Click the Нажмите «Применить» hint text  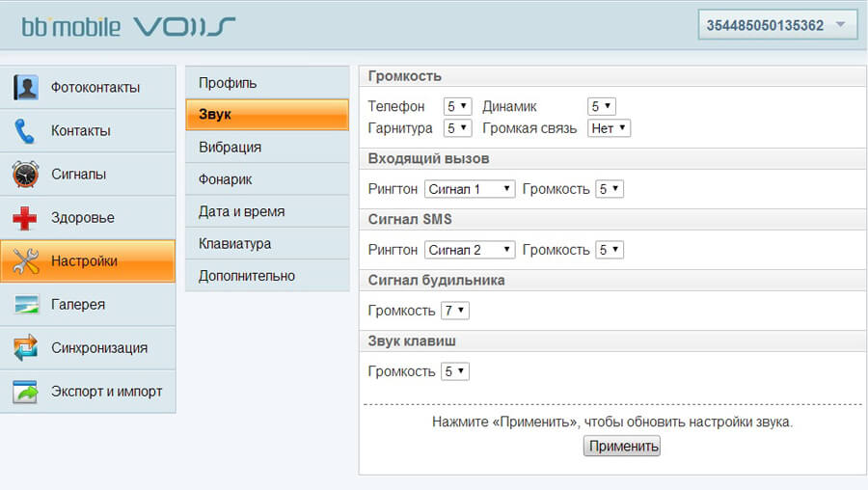(x=612, y=422)
